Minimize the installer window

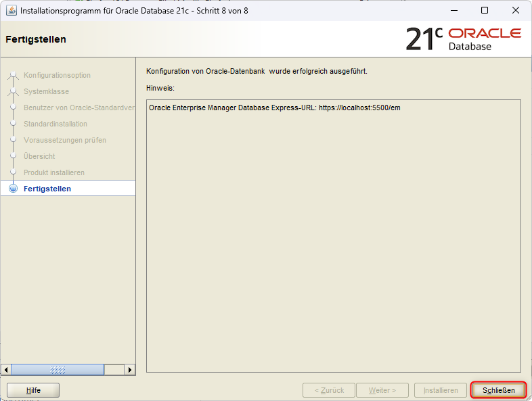click(x=454, y=11)
